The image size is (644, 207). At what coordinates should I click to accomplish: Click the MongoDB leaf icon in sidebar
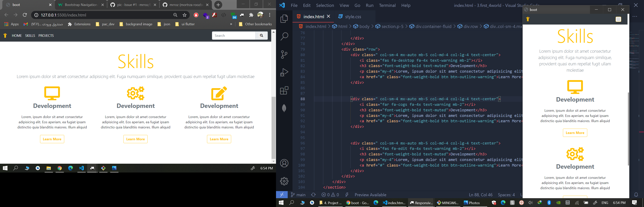(x=284, y=108)
